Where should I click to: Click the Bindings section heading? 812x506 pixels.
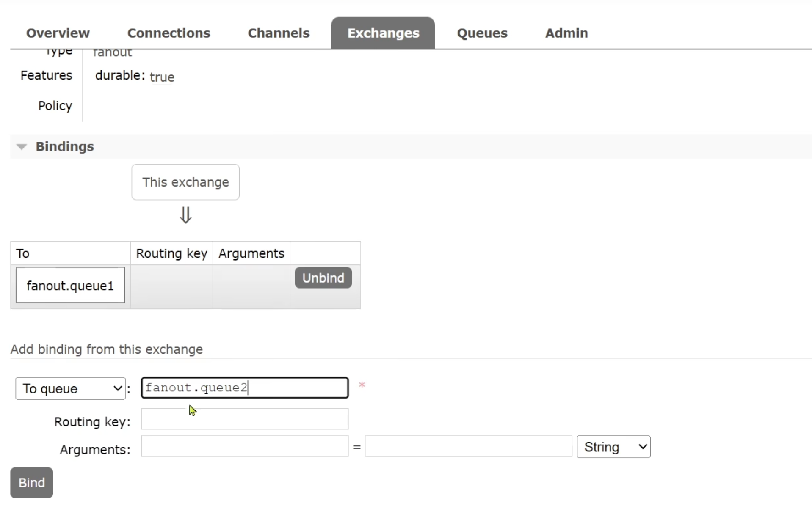[x=65, y=146]
